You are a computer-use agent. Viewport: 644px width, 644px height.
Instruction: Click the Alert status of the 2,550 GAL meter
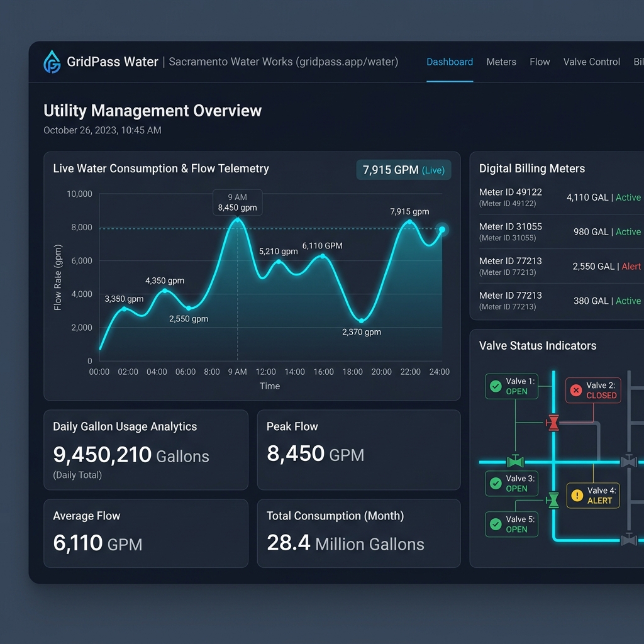click(631, 267)
